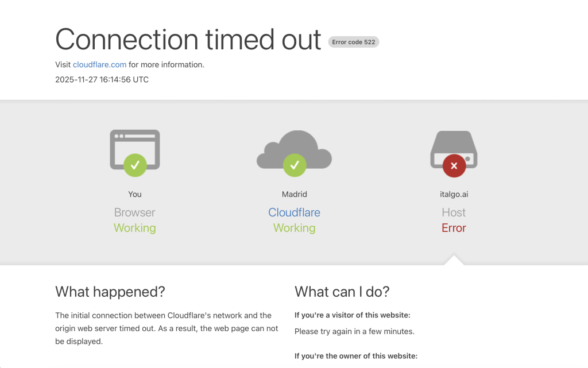Screen dimensions: 588x368
Task: Open the cloudflare.com link
Action: click(x=99, y=65)
